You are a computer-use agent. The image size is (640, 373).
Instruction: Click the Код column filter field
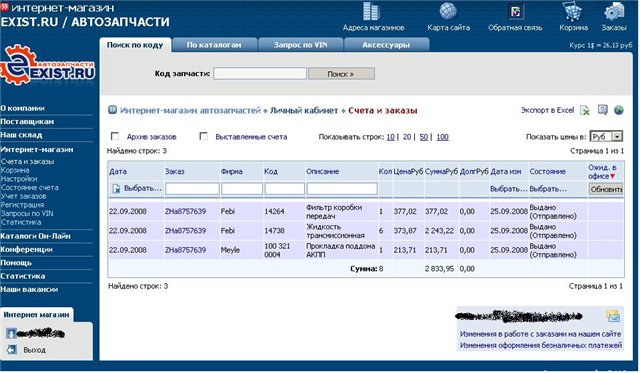(x=285, y=189)
